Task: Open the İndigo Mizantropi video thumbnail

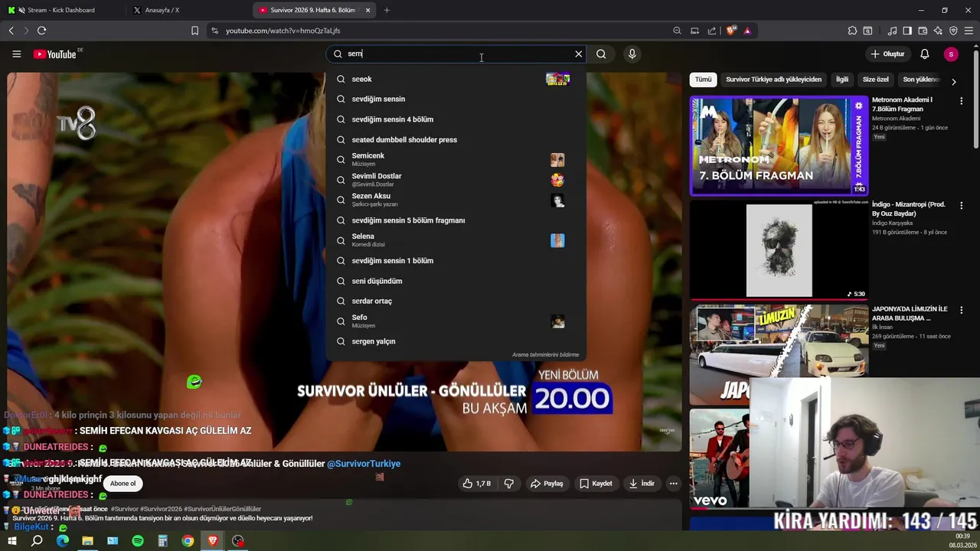Action: [779, 250]
